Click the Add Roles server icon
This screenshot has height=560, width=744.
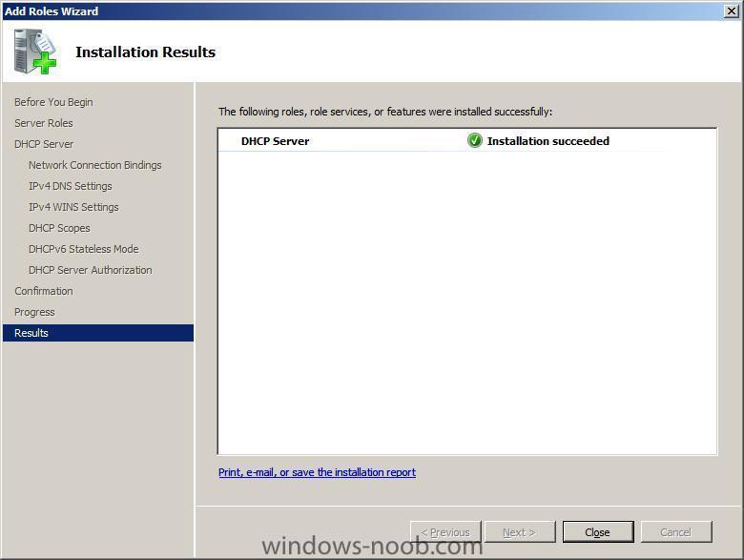(x=35, y=52)
